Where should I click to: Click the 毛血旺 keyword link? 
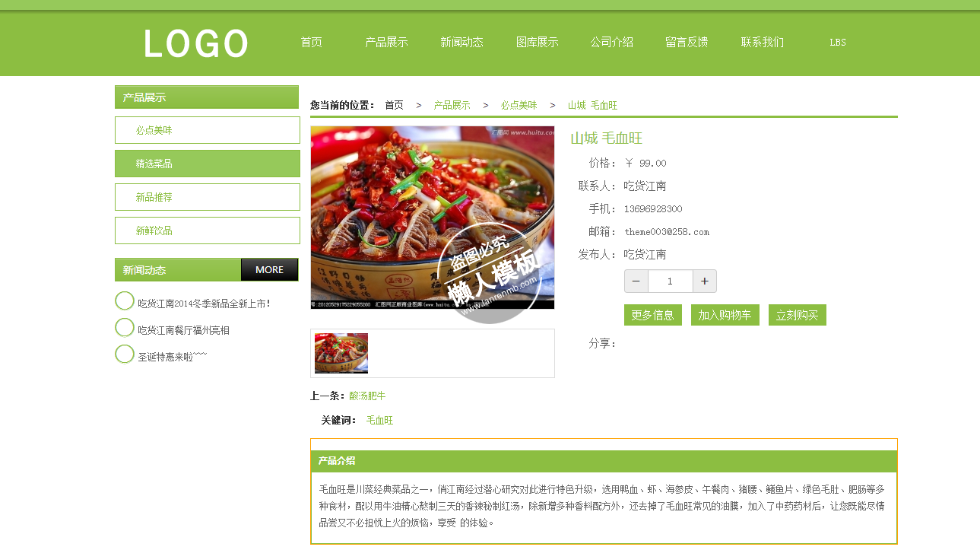(379, 421)
